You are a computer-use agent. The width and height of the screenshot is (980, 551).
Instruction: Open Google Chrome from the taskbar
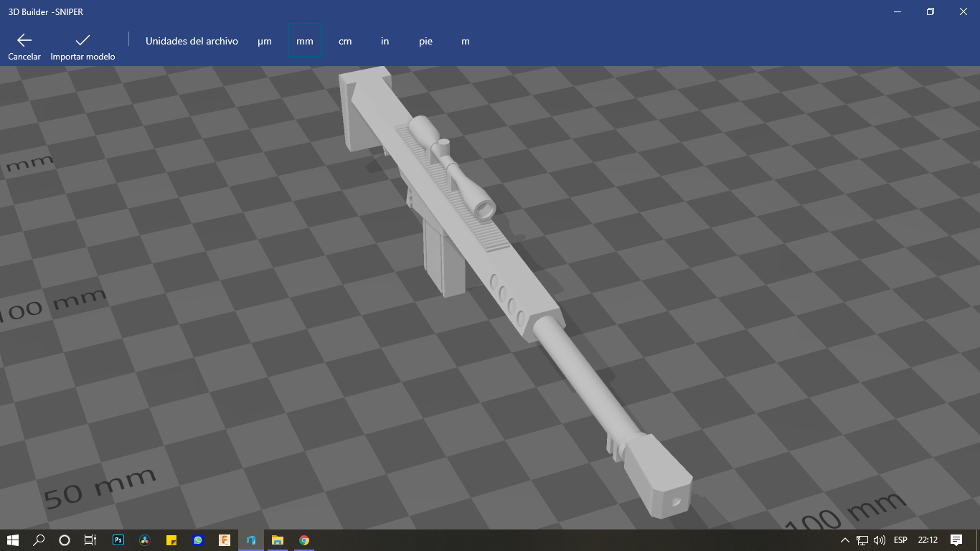tap(303, 541)
